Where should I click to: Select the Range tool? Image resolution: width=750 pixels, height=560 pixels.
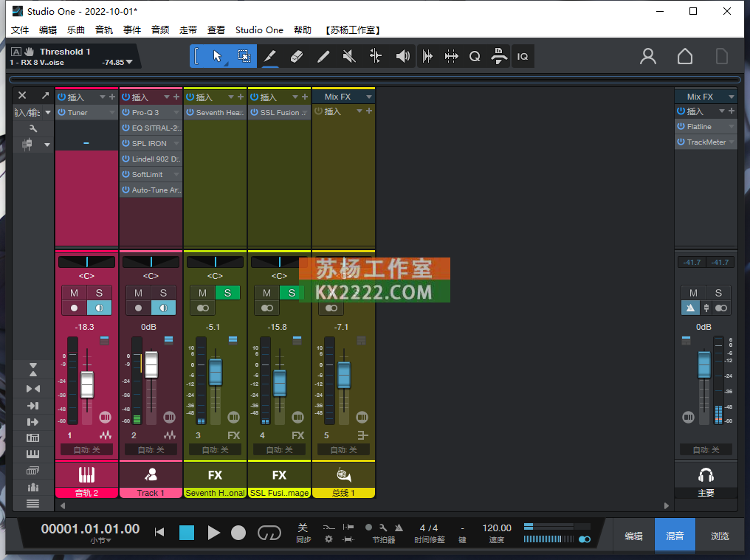[x=244, y=56]
